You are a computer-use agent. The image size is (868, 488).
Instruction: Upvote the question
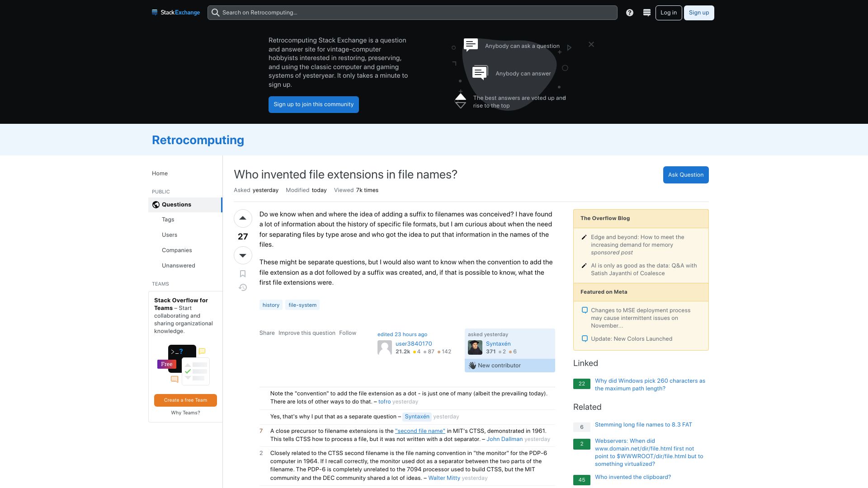pyautogui.click(x=243, y=218)
